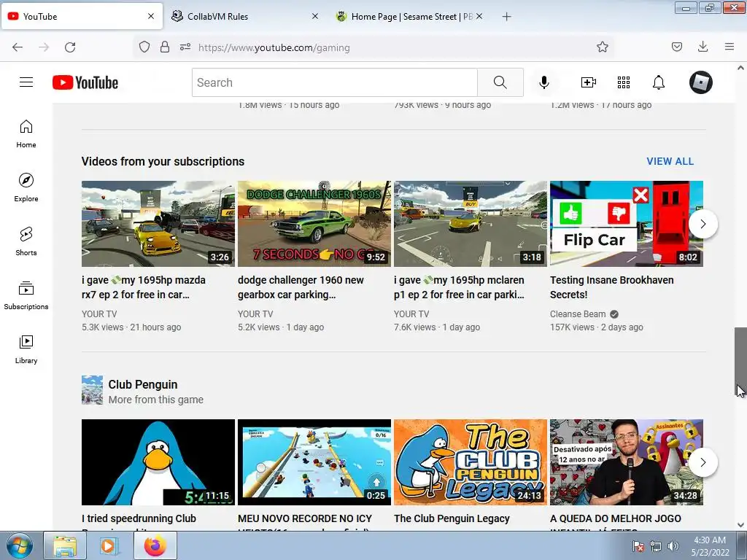
Task: Click the site security padlock icon
Action: pyautogui.click(x=165, y=47)
